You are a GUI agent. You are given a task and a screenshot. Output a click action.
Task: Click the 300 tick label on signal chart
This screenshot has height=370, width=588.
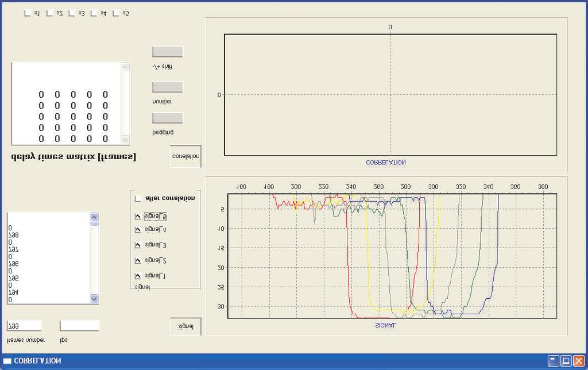tap(433, 187)
